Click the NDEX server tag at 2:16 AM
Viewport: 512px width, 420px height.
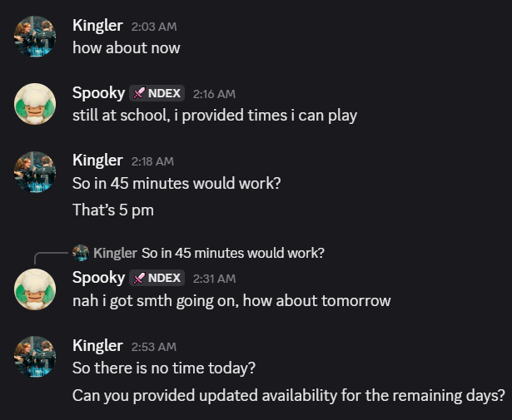coord(158,93)
